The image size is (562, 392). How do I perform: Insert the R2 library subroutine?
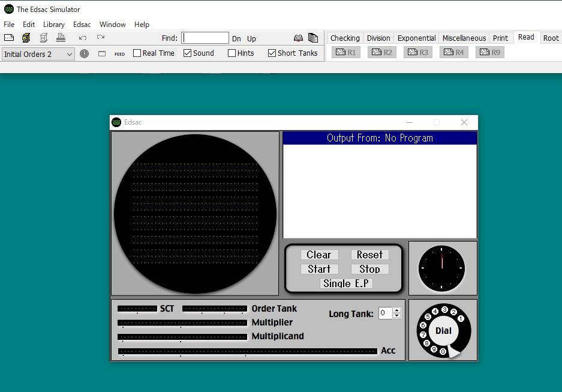click(x=381, y=52)
